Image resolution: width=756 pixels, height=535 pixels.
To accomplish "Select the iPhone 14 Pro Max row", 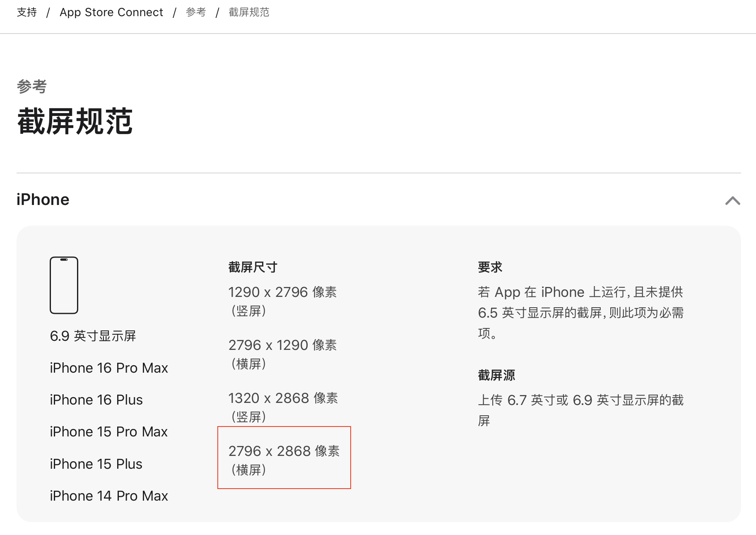I will click(109, 496).
